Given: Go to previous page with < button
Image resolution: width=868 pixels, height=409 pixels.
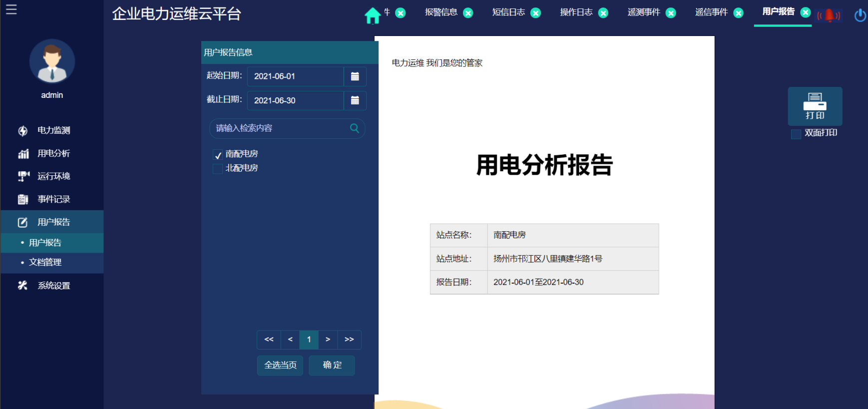Looking at the screenshot, I should (290, 340).
